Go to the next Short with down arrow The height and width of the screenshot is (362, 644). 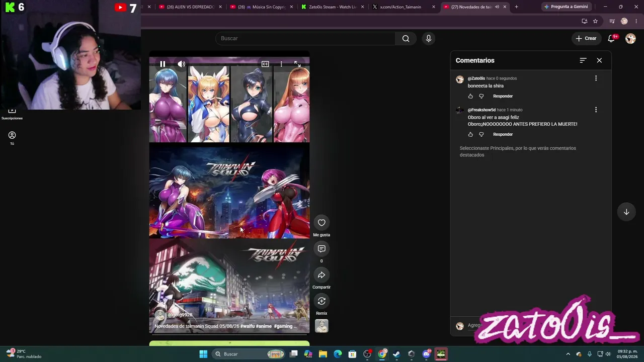pyautogui.click(x=626, y=212)
